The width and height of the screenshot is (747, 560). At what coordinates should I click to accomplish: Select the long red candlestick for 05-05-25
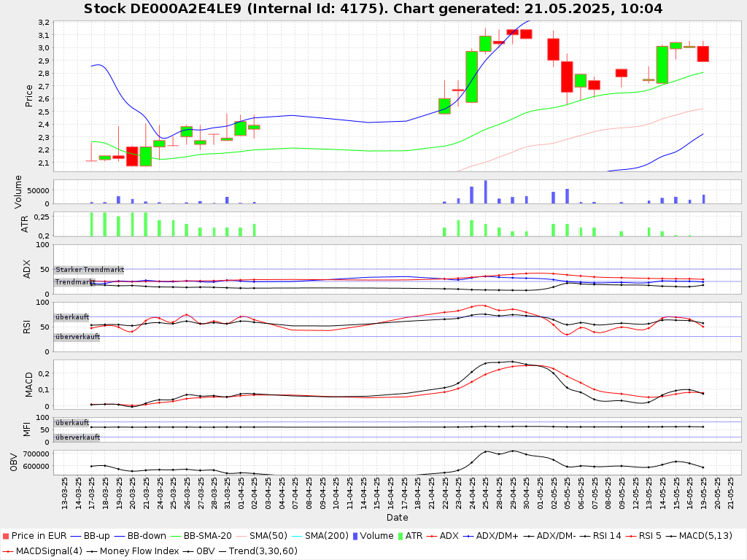pyautogui.click(x=567, y=77)
